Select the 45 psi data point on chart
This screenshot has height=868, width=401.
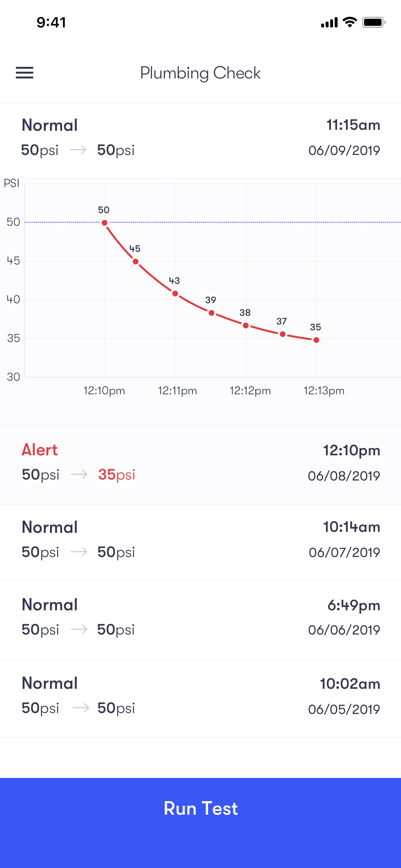tap(136, 262)
